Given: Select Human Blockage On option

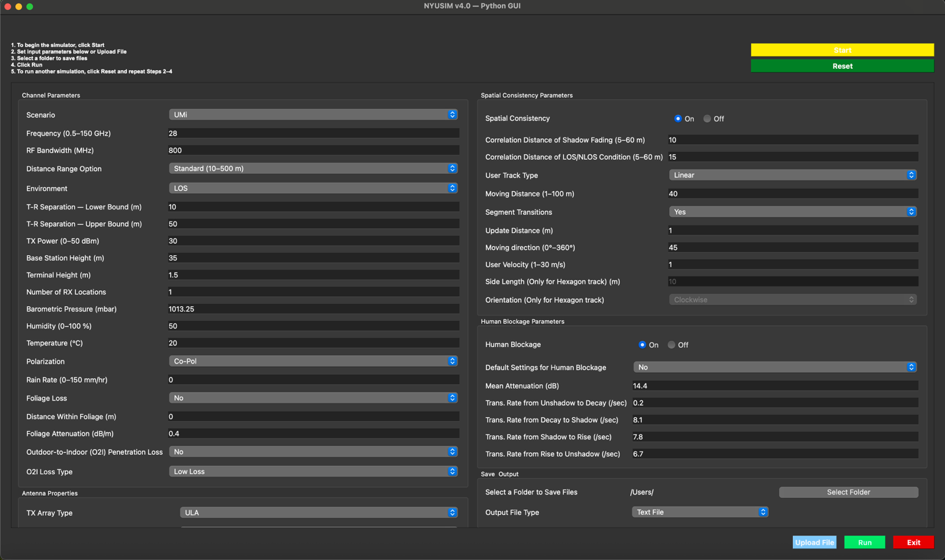Looking at the screenshot, I should (642, 345).
